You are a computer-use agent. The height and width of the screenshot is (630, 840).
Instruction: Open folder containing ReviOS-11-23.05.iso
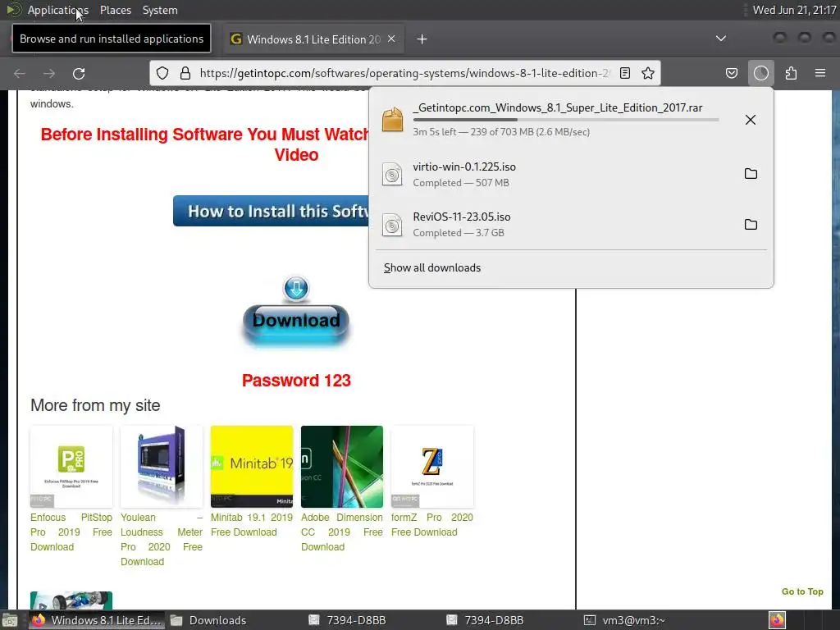tap(751, 225)
